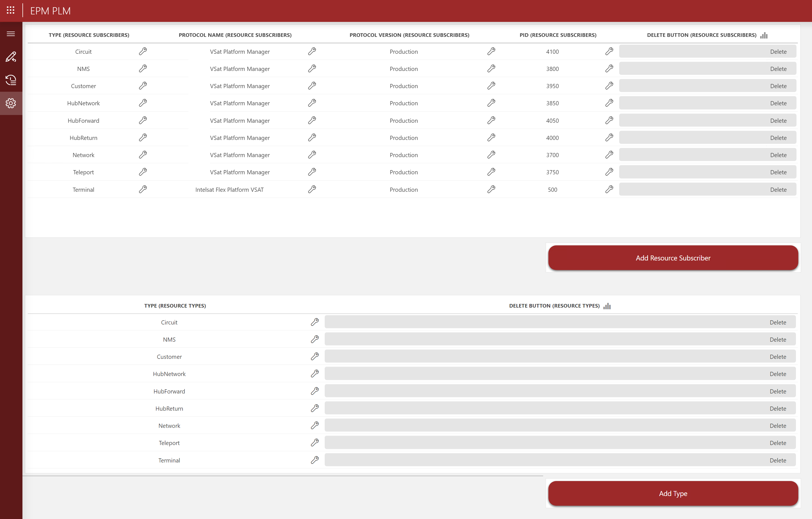Edit protocol version wrench in HubReturn subscriber row

(491, 138)
